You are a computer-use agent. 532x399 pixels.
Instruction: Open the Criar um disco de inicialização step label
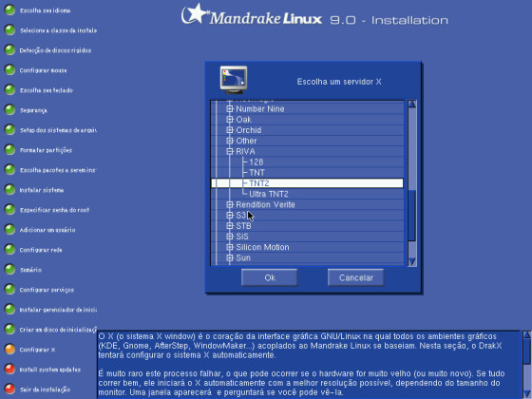point(58,330)
